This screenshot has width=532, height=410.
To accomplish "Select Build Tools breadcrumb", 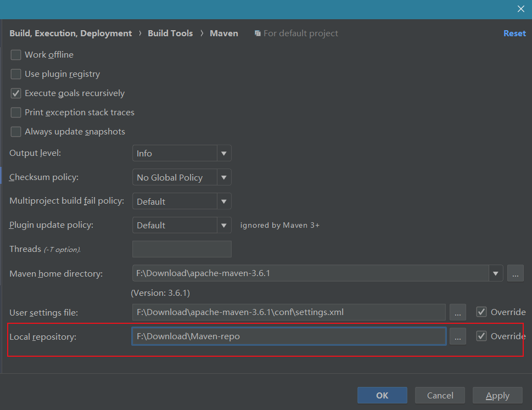I will pyautogui.click(x=170, y=33).
